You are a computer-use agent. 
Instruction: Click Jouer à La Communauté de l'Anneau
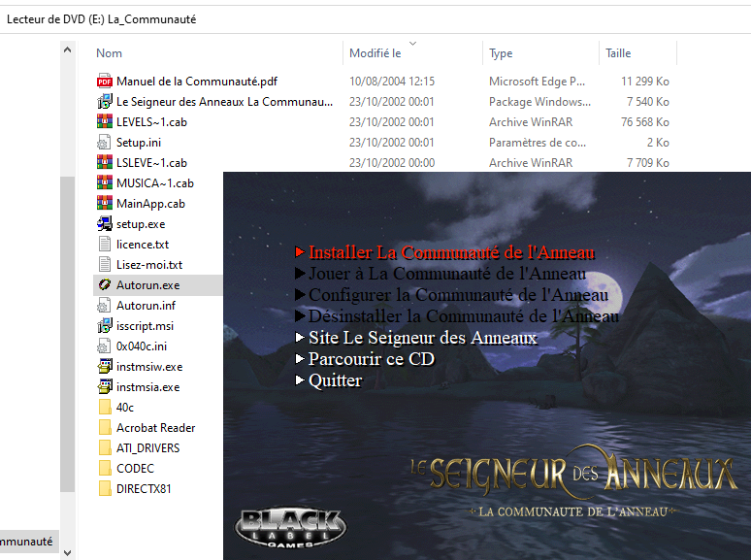coord(441,274)
